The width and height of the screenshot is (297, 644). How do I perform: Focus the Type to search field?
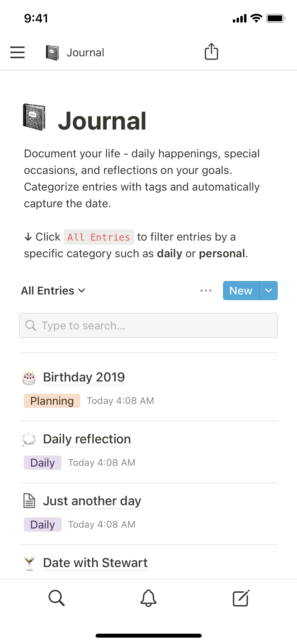click(x=148, y=325)
